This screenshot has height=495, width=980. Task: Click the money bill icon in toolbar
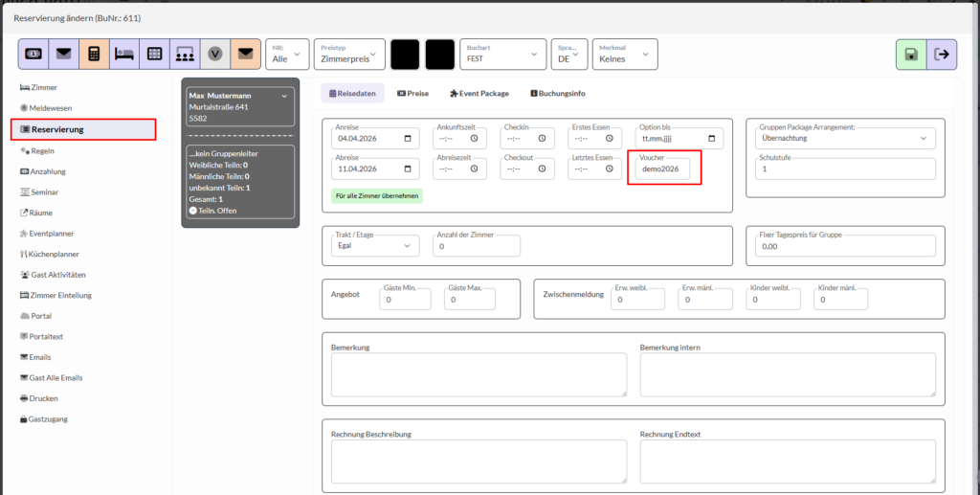click(33, 54)
